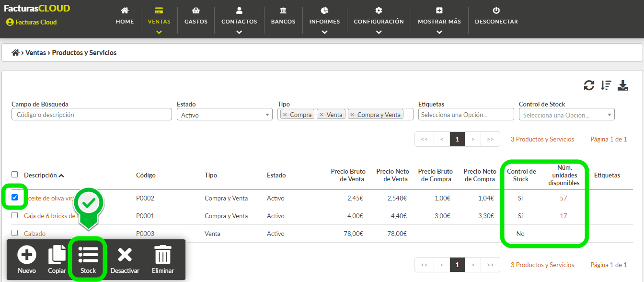Open the Contactos person icon
Viewport: 644px width, 282px height.
(x=239, y=11)
